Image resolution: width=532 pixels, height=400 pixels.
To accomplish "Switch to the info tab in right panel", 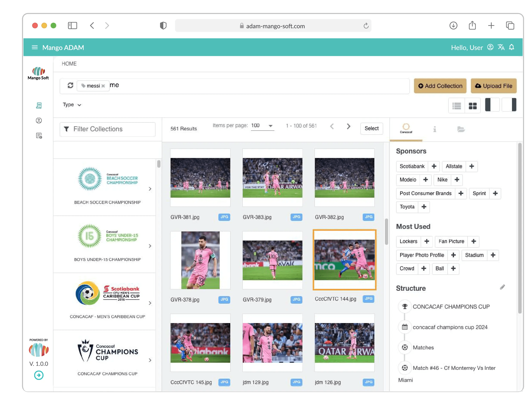I will pos(434,129).
